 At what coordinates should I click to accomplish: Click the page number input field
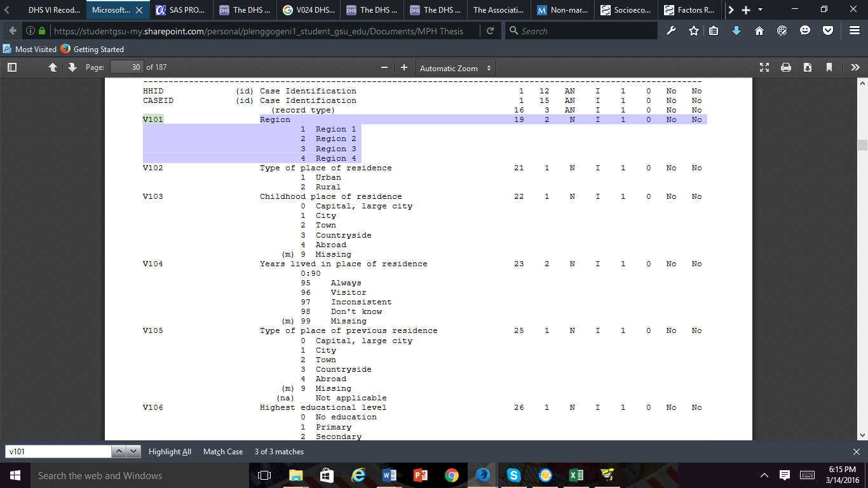coord(126,67)
